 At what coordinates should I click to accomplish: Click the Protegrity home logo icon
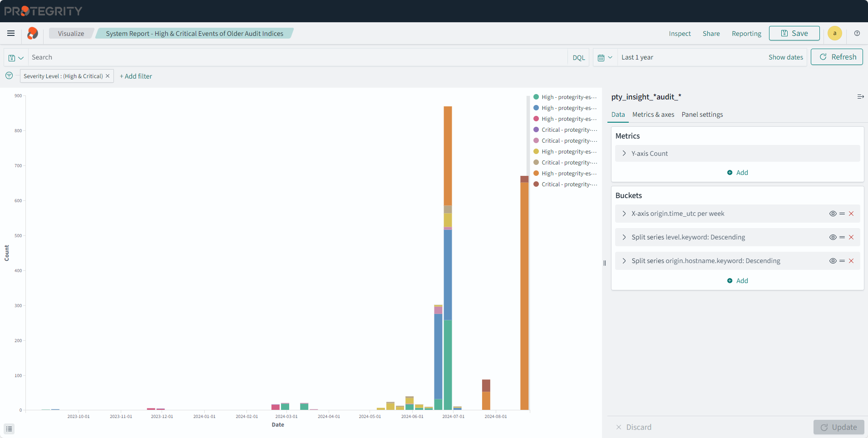tap(32, 33)
